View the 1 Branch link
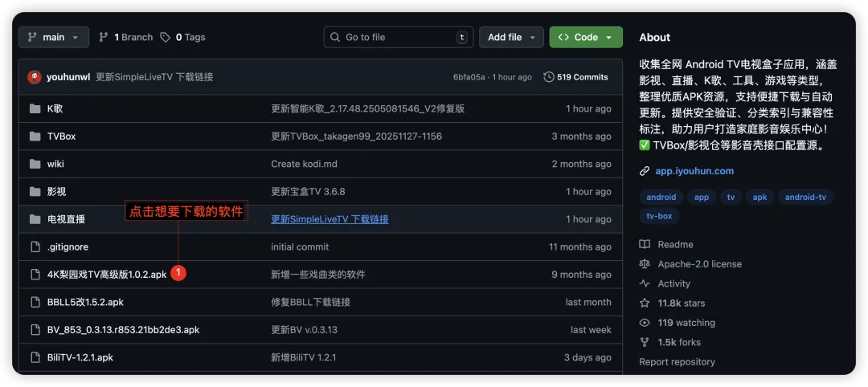 coord(125,37)
